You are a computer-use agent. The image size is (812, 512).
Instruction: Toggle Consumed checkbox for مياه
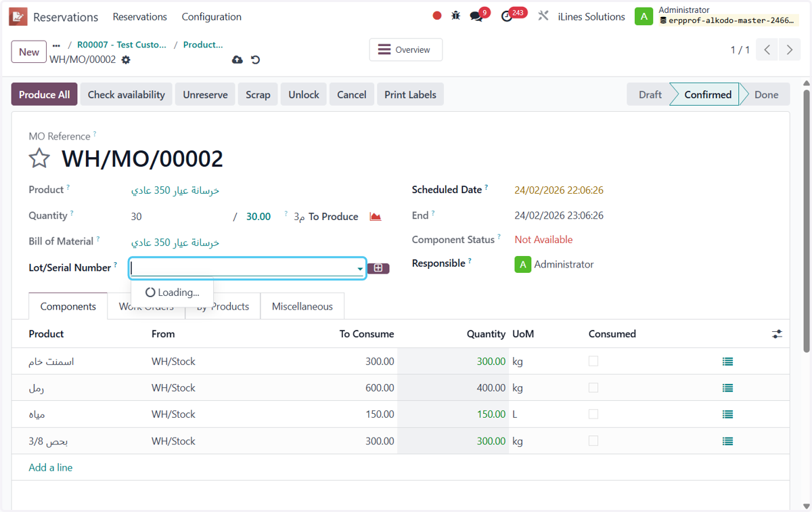point(593,414)
